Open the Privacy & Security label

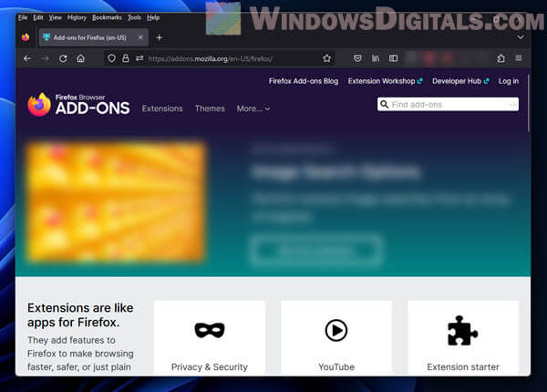210,366
